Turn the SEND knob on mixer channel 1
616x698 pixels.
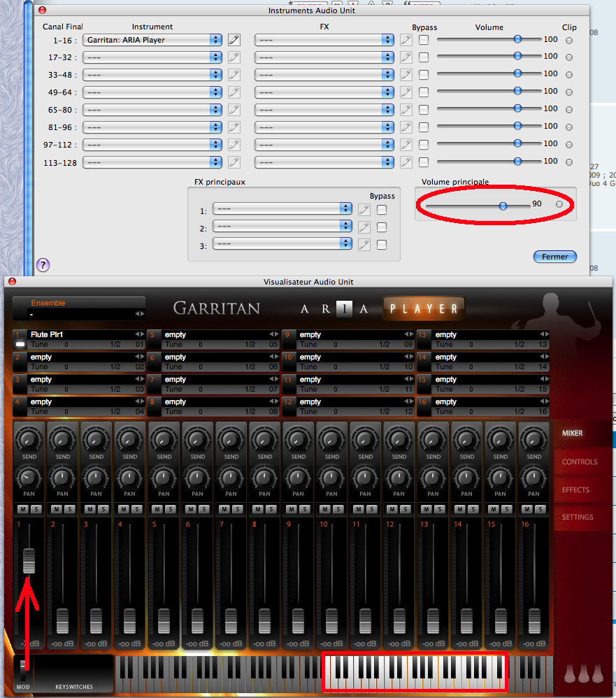pos(29,440)
